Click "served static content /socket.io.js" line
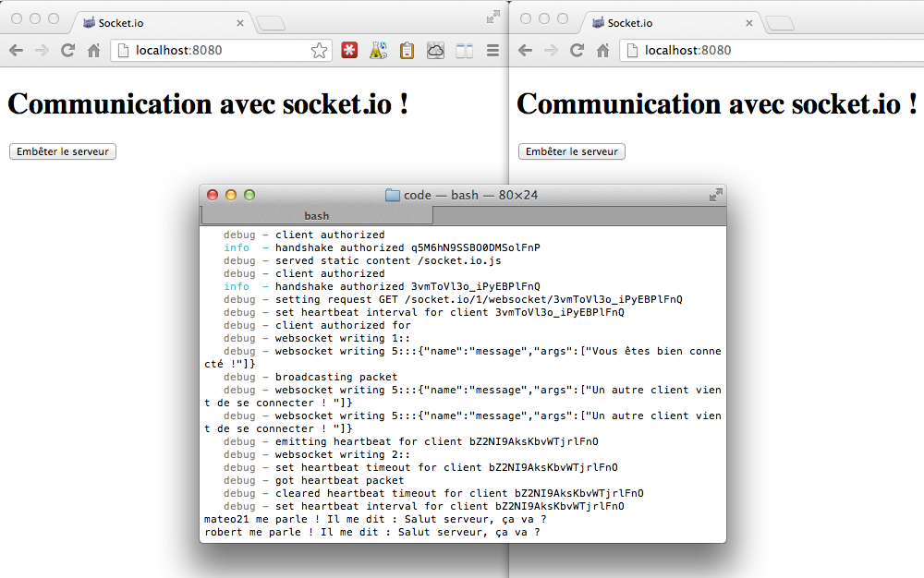This screenshot has width=924, height=578. [362, 260]
